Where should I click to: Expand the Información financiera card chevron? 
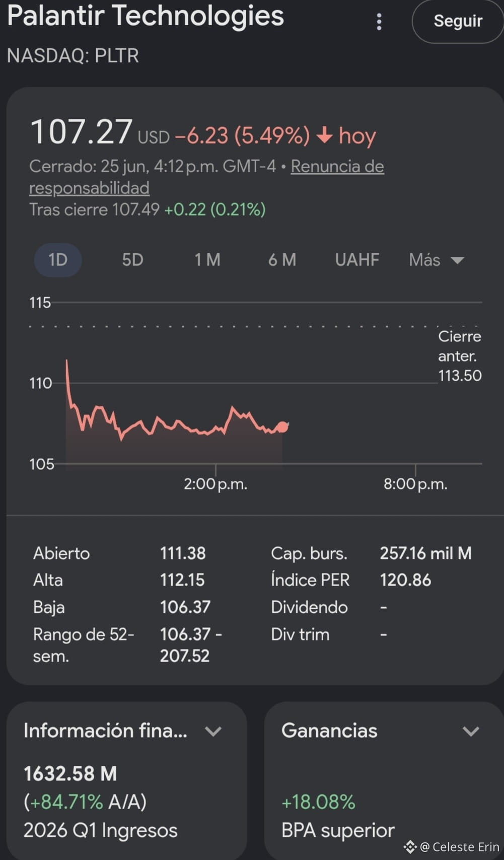[213, 731]
